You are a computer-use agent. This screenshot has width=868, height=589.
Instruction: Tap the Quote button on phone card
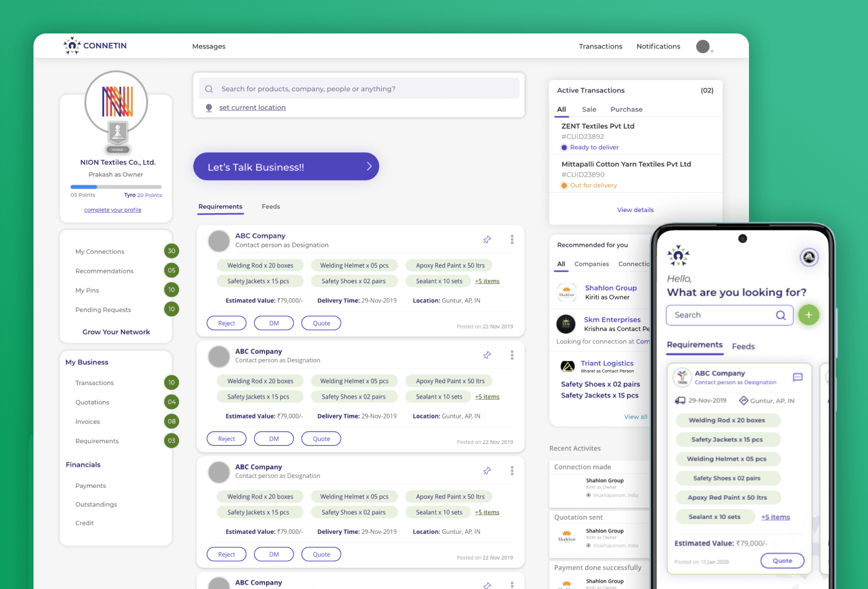pyautogui.click(x=782, y=560)
